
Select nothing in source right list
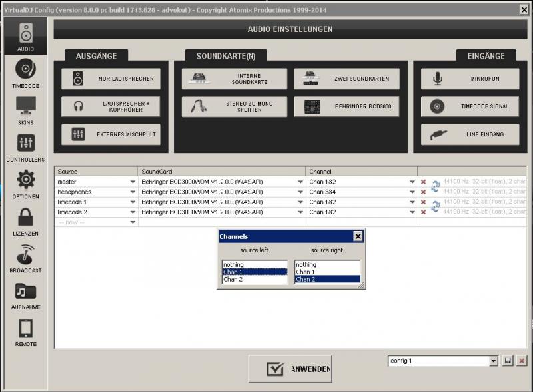(327, 264)
